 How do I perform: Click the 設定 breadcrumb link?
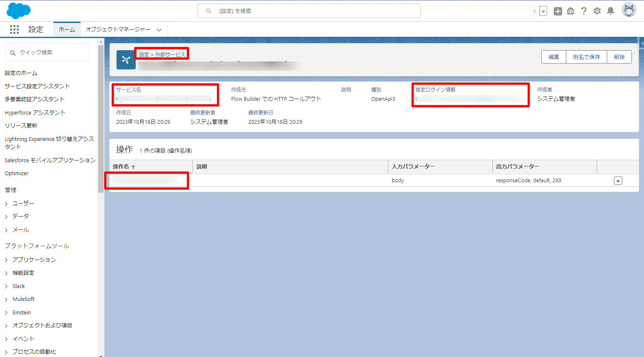point(144,54)
